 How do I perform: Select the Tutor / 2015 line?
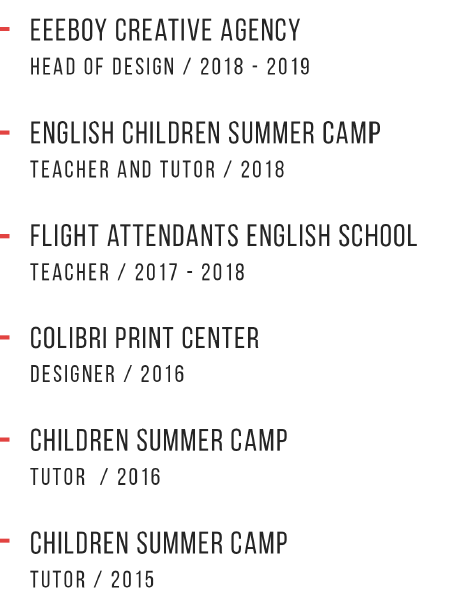[x=92, y=579]
